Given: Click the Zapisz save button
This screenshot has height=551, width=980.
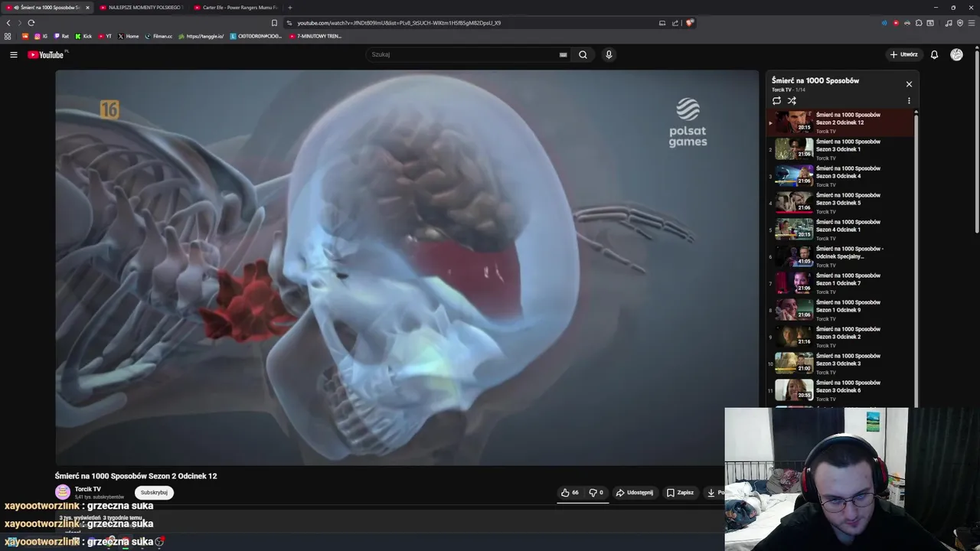Looking at the screenshot, I should [680, 493].
